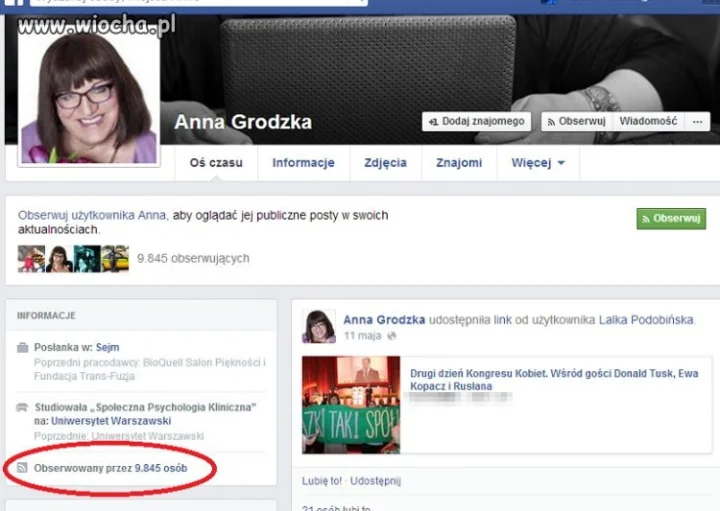Open the three-dots more options button
This screenshot has width=720, height=511.
pos(698,122)
